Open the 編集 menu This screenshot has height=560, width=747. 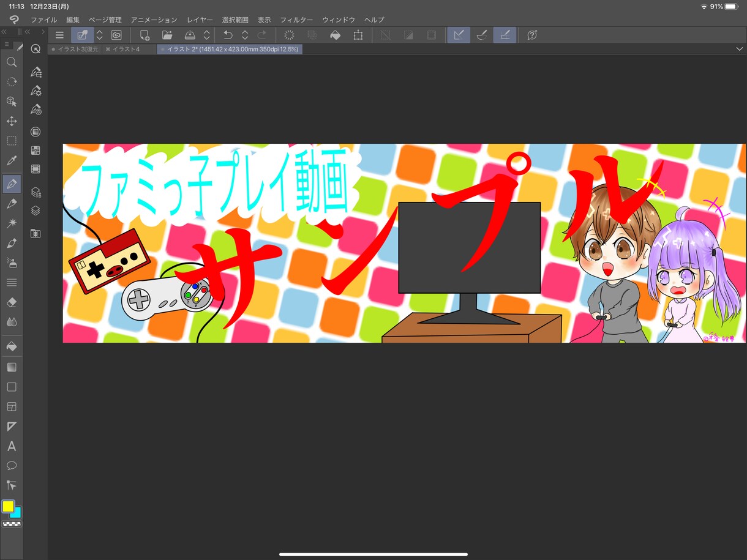coord(73,20)
